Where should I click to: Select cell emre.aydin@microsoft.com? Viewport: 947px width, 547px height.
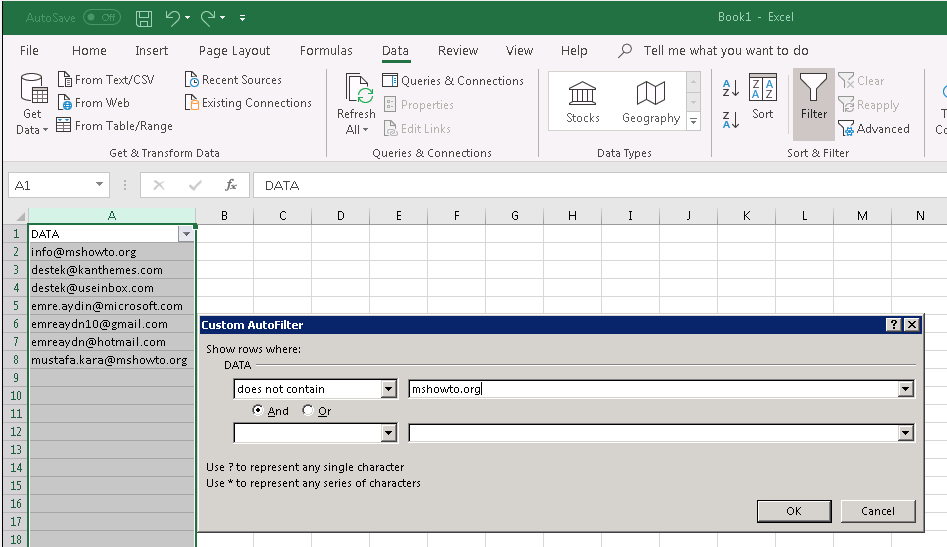(x=112, y=305)
